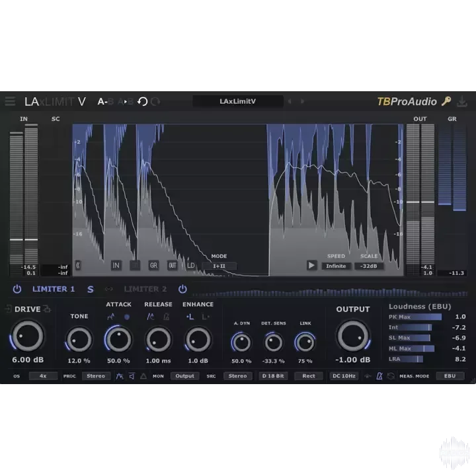Click the TBProAudio logo

click(407, 101)
